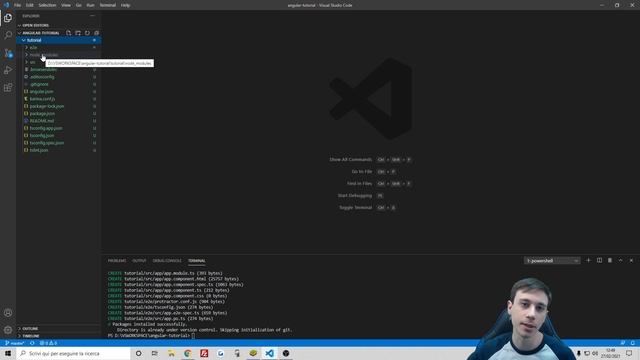Expand the Outline section

59,329
